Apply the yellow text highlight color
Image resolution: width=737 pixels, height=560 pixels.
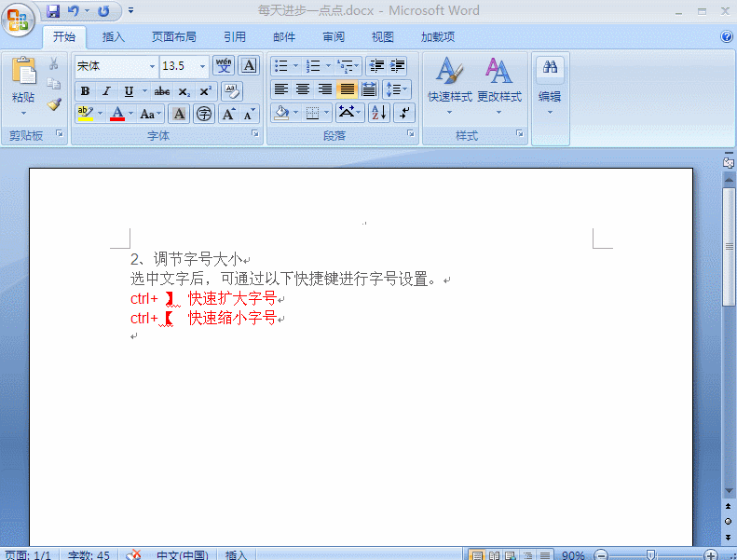[85, 114]
